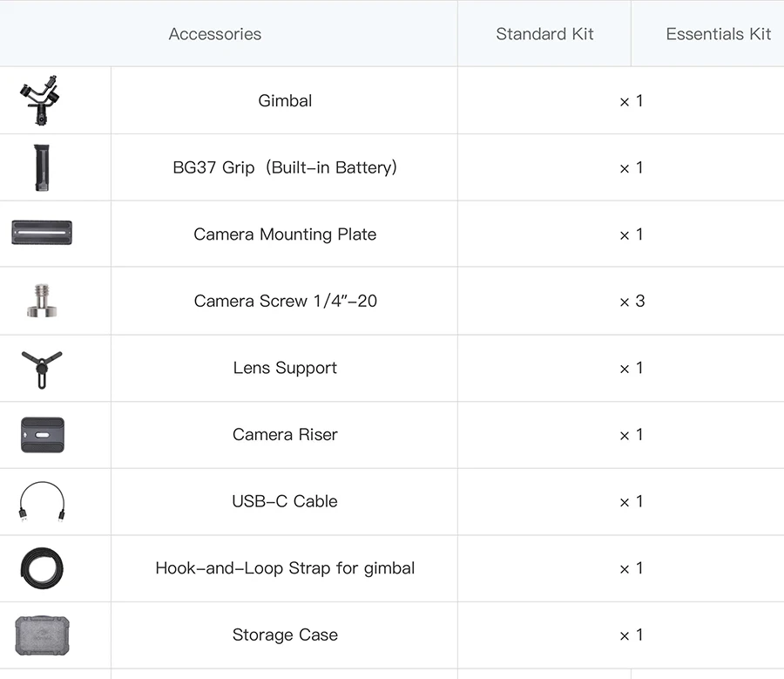Select the Essentials Kit column header

click(x=719, y=33)
